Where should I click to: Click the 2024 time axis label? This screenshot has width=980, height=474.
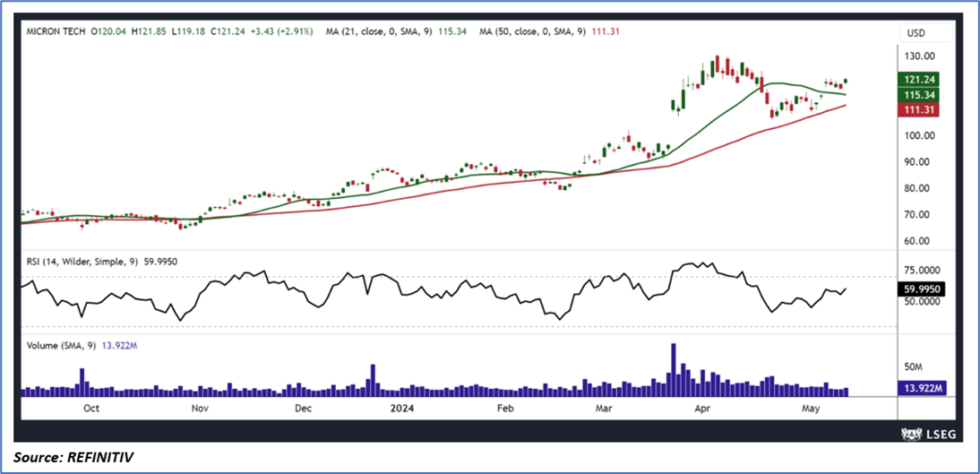(400, 409)
